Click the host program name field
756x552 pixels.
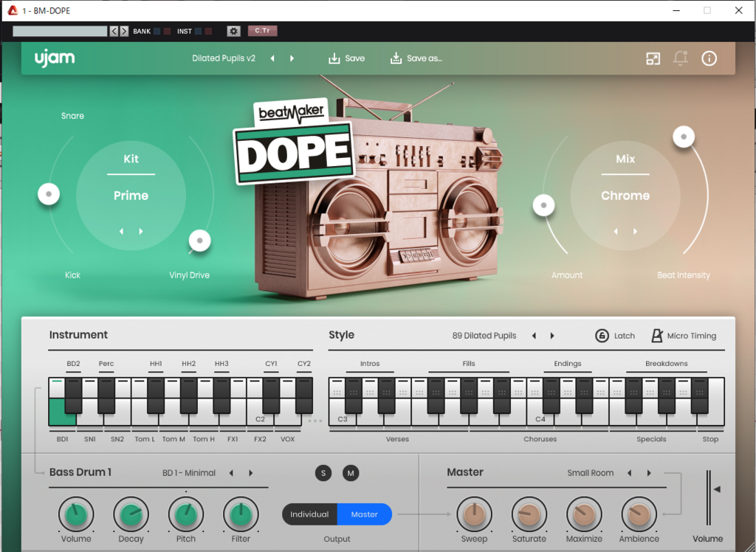[x=60, y=31]
